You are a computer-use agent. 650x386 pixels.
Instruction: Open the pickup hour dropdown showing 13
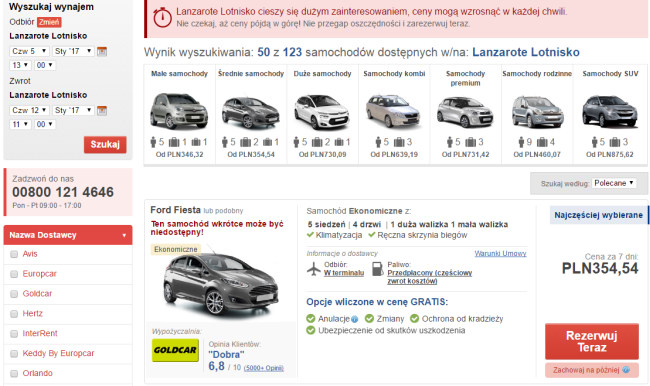click(x=20, y=65)
